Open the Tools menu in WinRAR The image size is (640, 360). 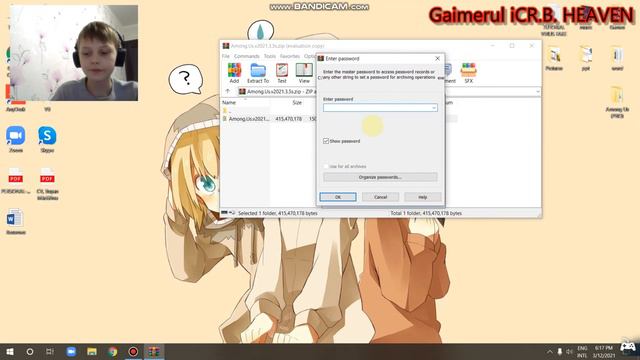tap(270, 56)
